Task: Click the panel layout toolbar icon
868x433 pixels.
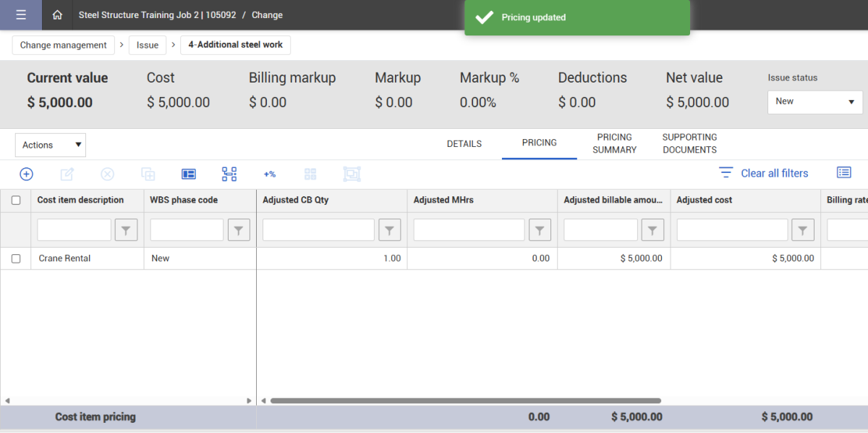Action: 189,174
